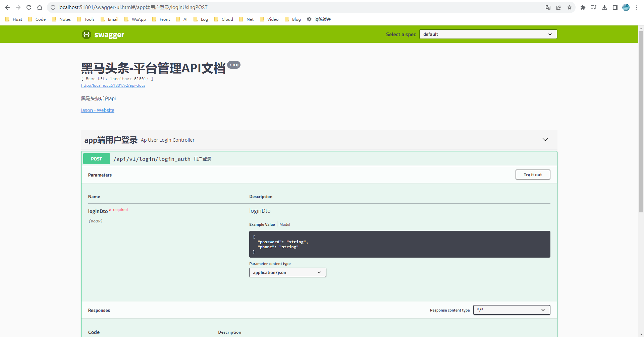Open the Response content type dropdown

[x=512, y=310]
